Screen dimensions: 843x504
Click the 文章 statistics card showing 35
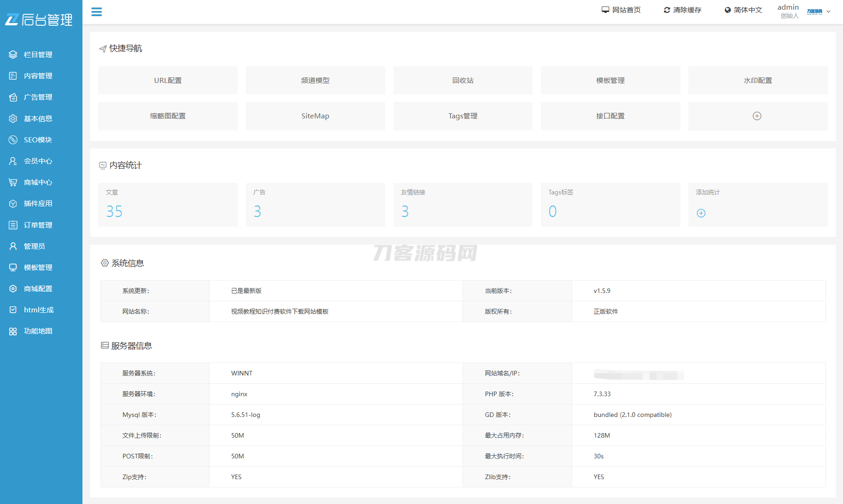(x=168, y=205)
